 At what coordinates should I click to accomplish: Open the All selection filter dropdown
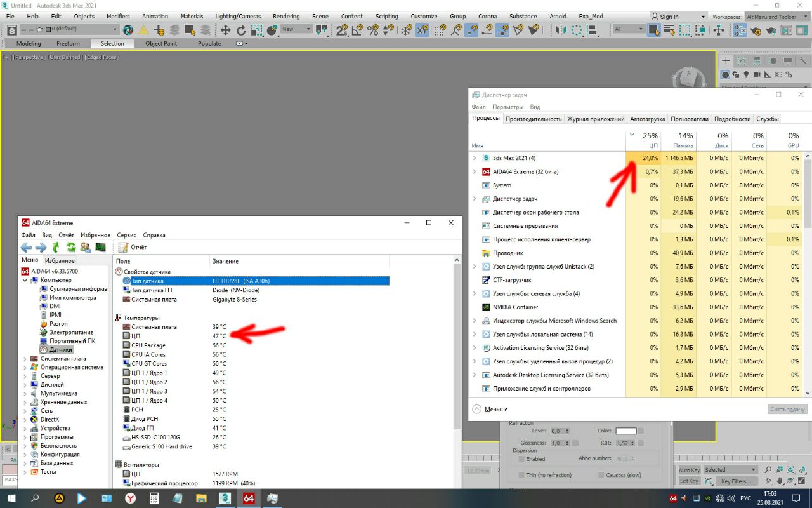[628, 29]
